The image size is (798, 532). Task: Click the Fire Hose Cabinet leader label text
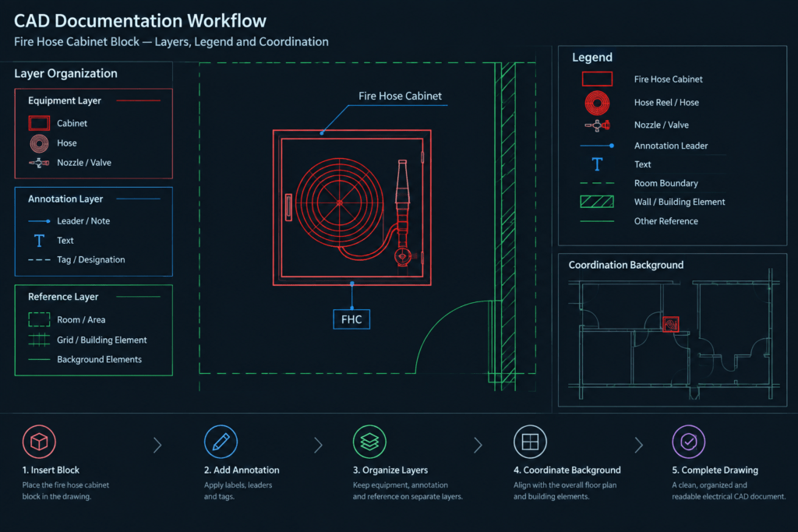coord(400,96)
